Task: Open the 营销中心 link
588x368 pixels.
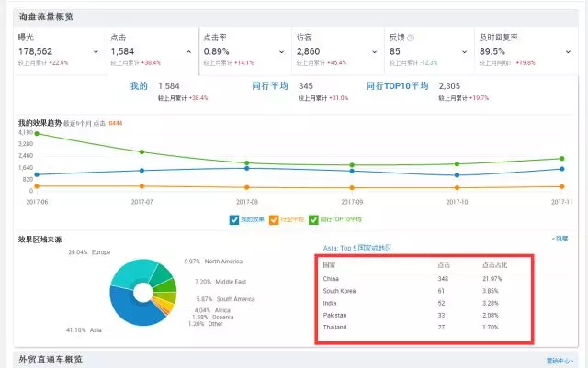Action: (560, 360)
